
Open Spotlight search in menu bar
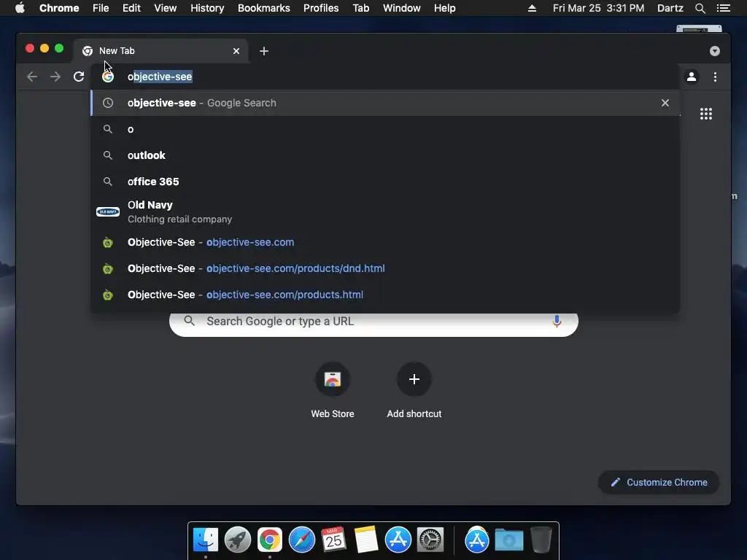pyautogui.click(x=700, y=8)
